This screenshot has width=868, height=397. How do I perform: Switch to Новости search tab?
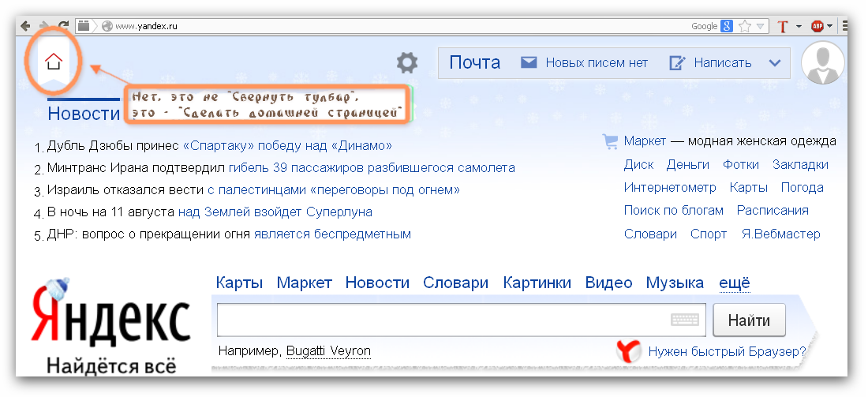click(x=377, y=283)
